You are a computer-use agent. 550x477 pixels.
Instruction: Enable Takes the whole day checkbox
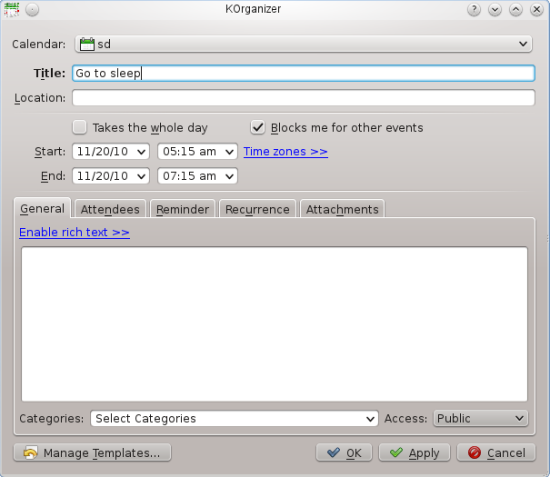80,127
